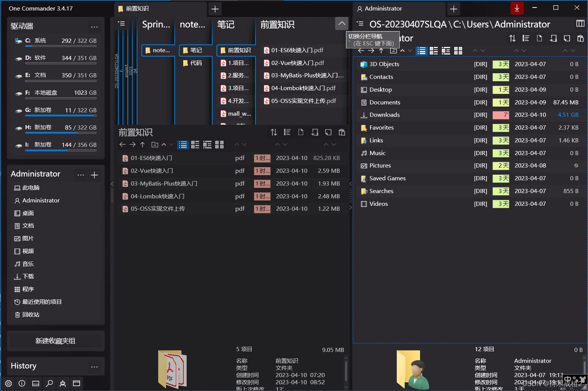Image resolution: width=588 pixels, height=391 pixels.
Task: Open Downloads folder in Administrator pane
Action: coord(470,115)
